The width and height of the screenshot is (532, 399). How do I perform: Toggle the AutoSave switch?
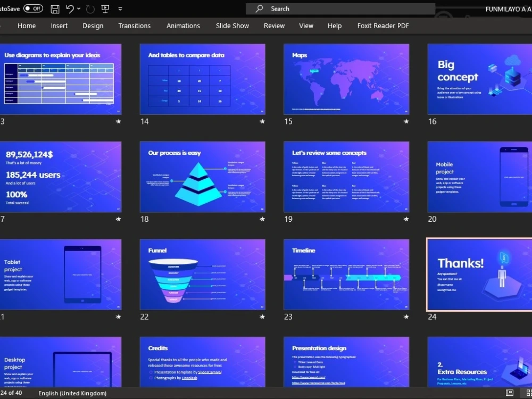pyautogui.click(x=33, y=9)
